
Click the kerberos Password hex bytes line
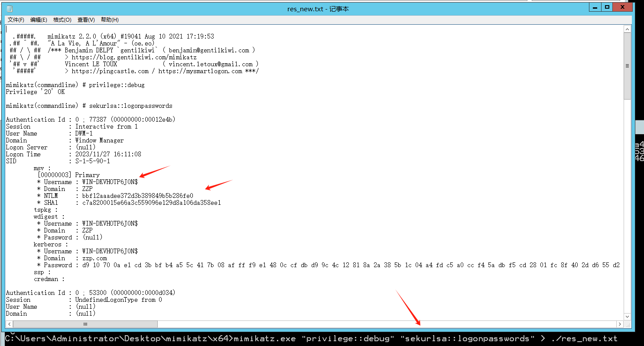[329, 265]
